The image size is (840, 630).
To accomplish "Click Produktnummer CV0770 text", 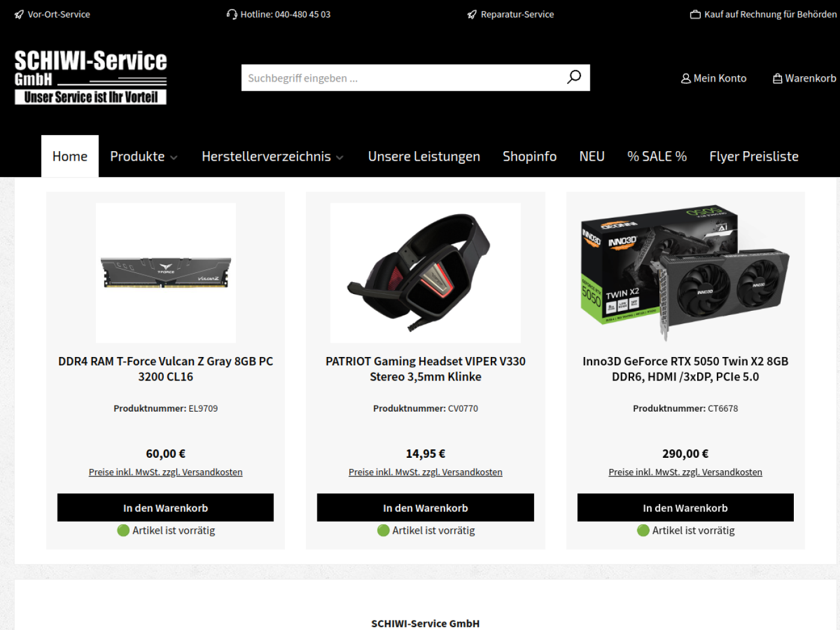I will [x=425, y=409].
